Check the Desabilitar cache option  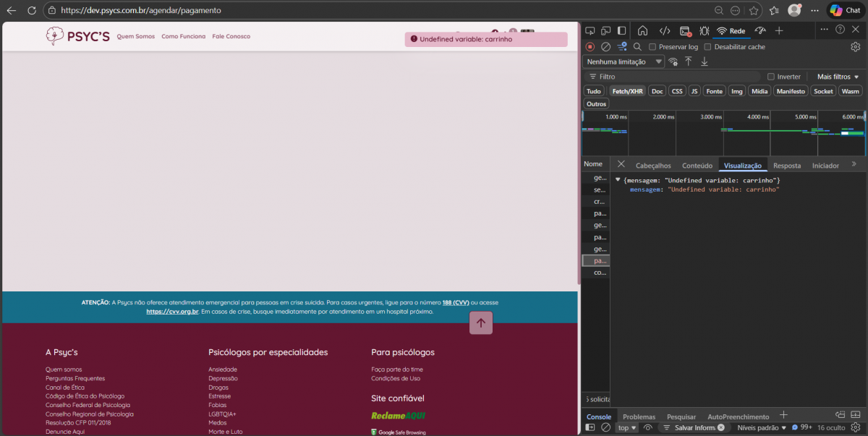(708, 47)
